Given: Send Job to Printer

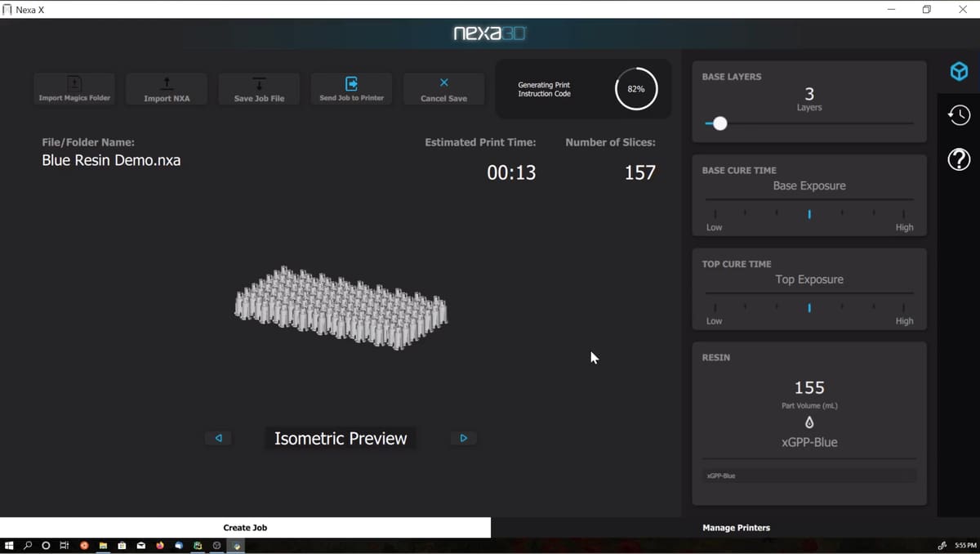Looking at the screenshot, I should tap(351, 89).
